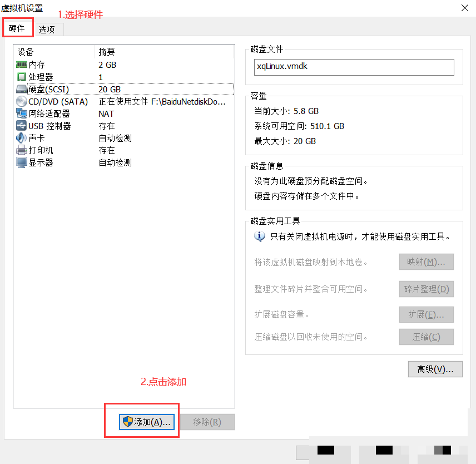Select the CD/DVD (SATA) device row
The height and width of the screenshot is (464, 476).
[x=125, y=101]
